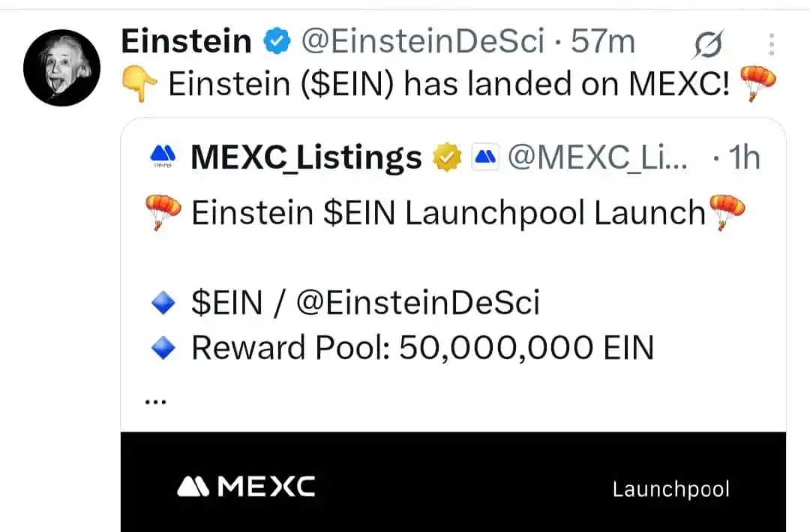810x532 pixels.
Task: Click the $EIN cashtag in Launchpool headline
Action: (359, 213)
